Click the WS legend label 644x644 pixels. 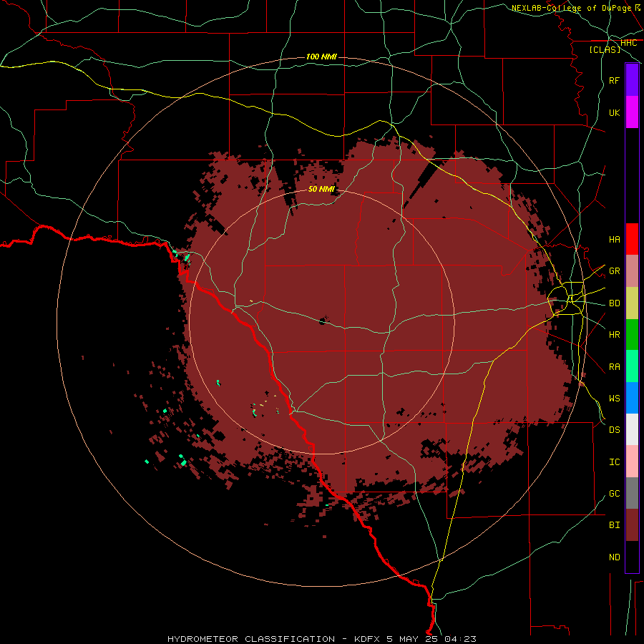coord(615,399)
